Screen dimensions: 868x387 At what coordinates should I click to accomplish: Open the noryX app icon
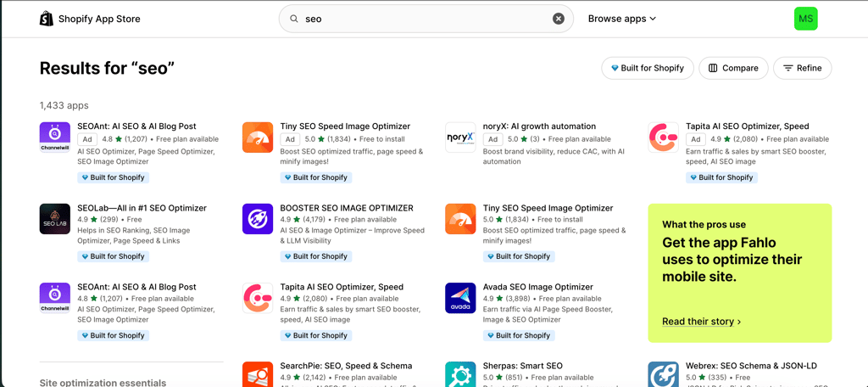click(x=460, y=137)
